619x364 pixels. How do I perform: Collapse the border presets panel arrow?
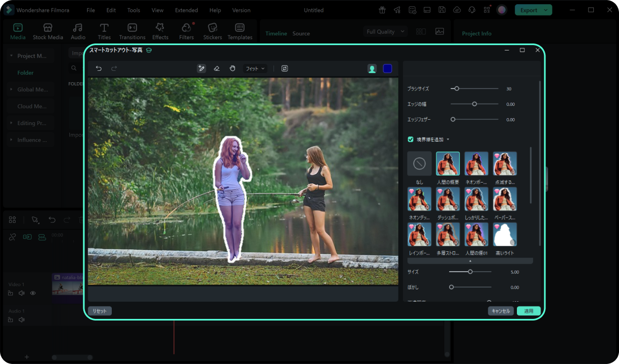(x=470, y=261)
